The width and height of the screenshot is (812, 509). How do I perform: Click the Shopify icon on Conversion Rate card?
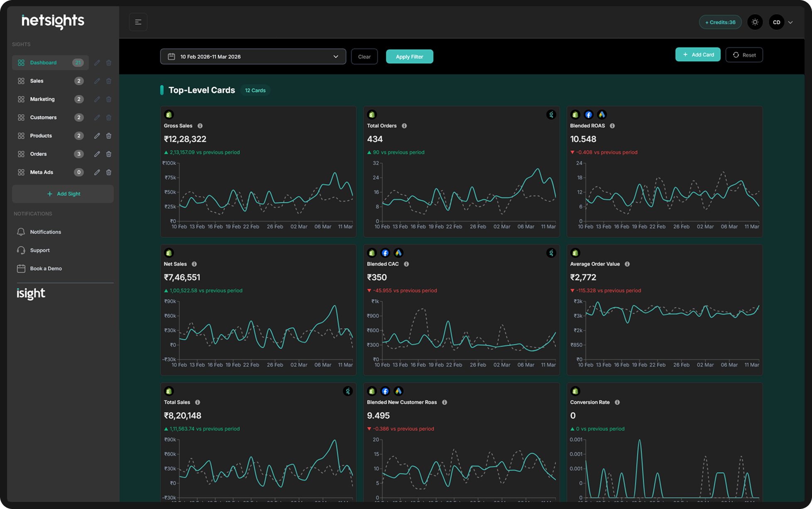click(575, 391)
